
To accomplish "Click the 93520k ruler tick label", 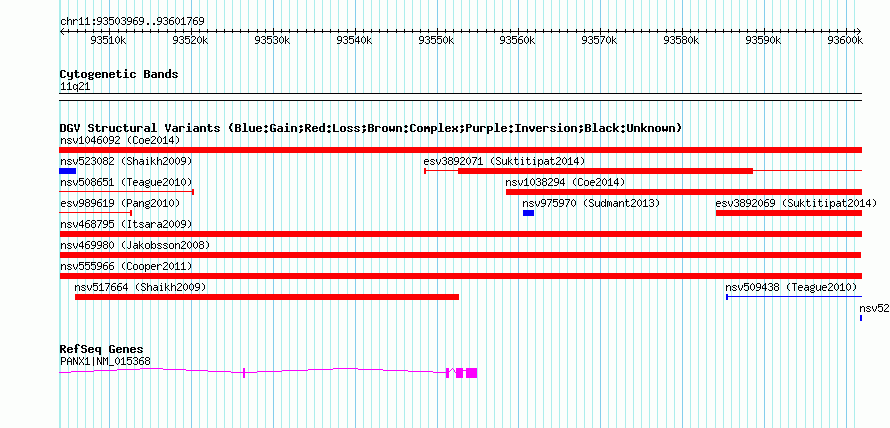I will point(191,40).
